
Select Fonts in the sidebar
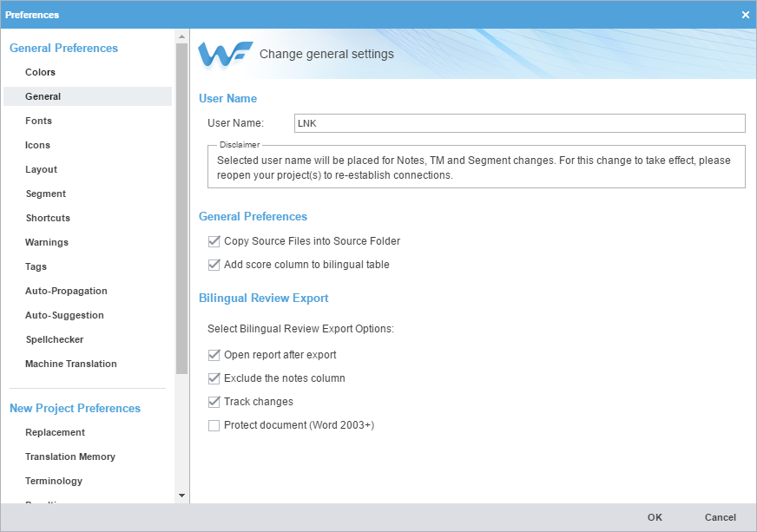pos(38,121)
